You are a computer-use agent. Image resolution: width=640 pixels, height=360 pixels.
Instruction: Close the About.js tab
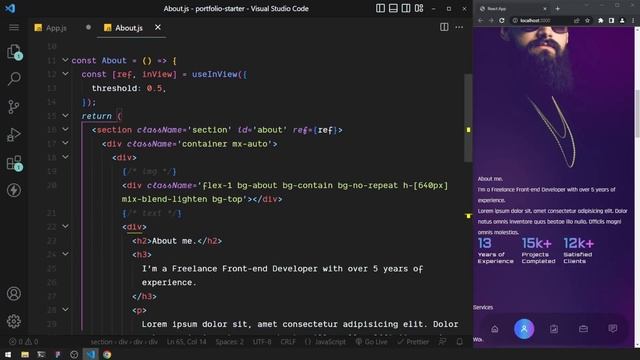(158, 27)
